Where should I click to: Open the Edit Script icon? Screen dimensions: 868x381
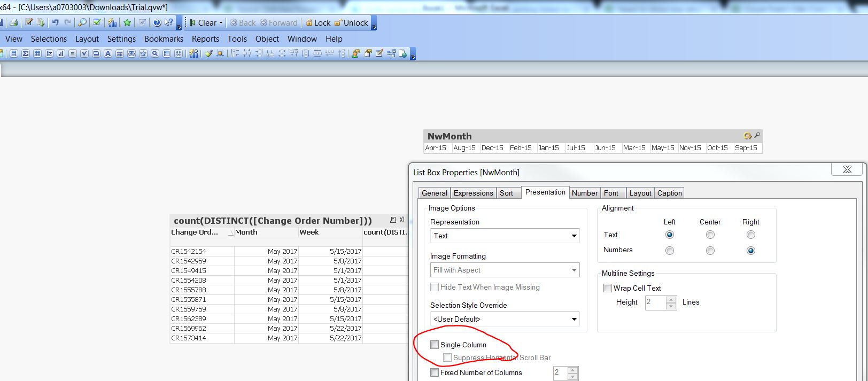click(29, 22)
